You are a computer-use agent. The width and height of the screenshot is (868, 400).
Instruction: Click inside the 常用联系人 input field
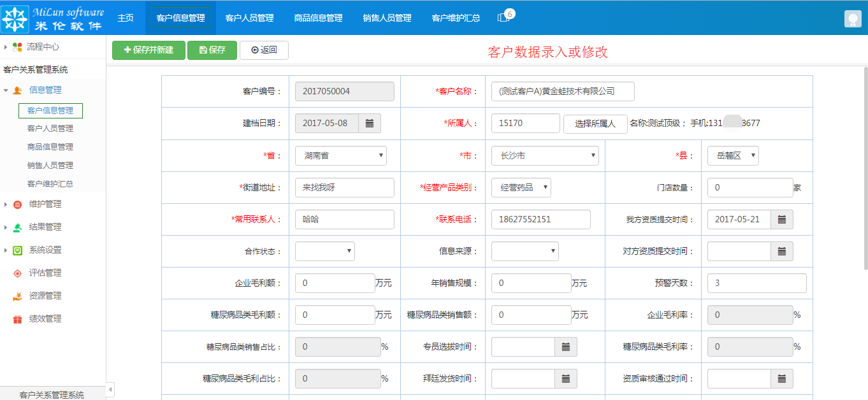(344, 218)
